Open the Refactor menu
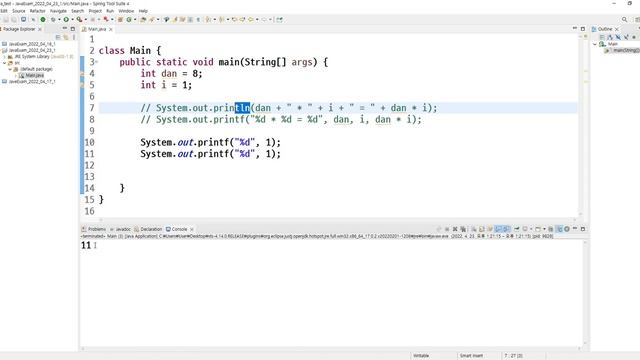 click(38, 11)
